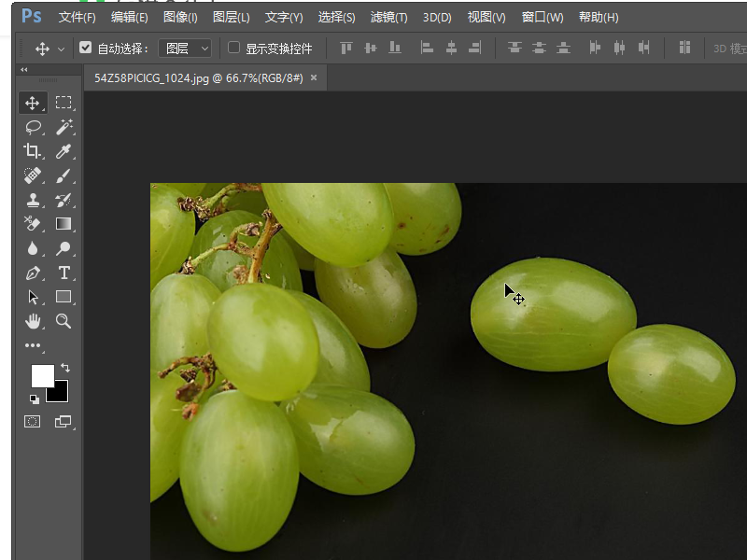Viewport: 747px width, 560px height.
Task: Select the Blur tool
Action: [x=33, y=248]
